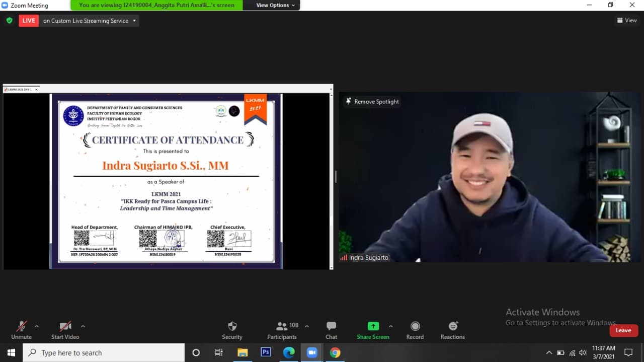Image resolution: width=644 pixels, height=362 pixels.
Task: Open the Participants panel
Action: (x=282, y=326)
